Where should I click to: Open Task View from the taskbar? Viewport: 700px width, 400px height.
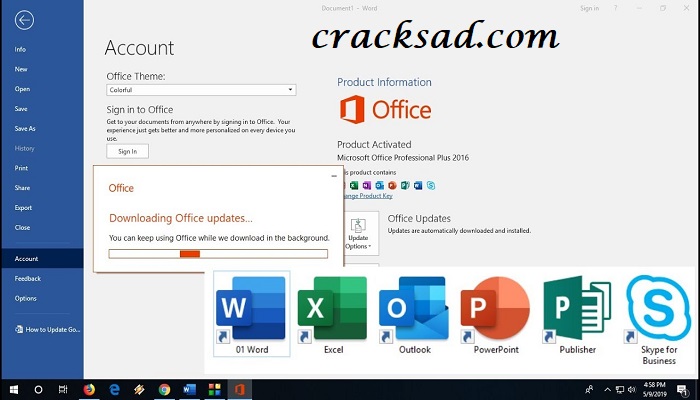pos(63,389)
